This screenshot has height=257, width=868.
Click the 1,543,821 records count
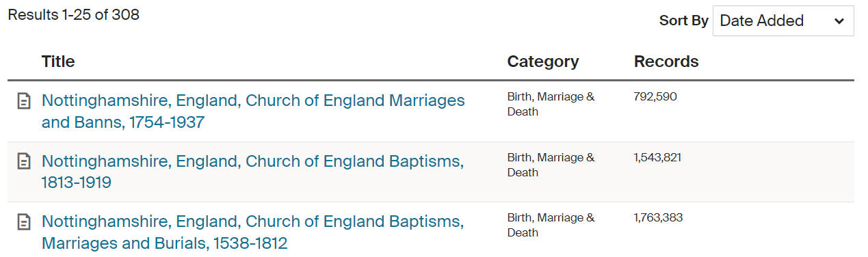tap(657, 158)
